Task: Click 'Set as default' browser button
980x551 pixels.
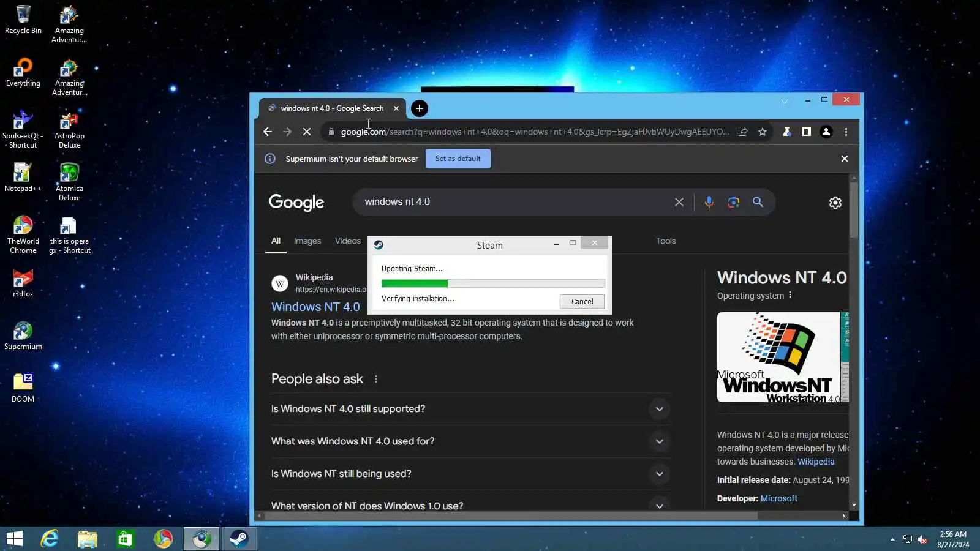Action: click(458, 159)
